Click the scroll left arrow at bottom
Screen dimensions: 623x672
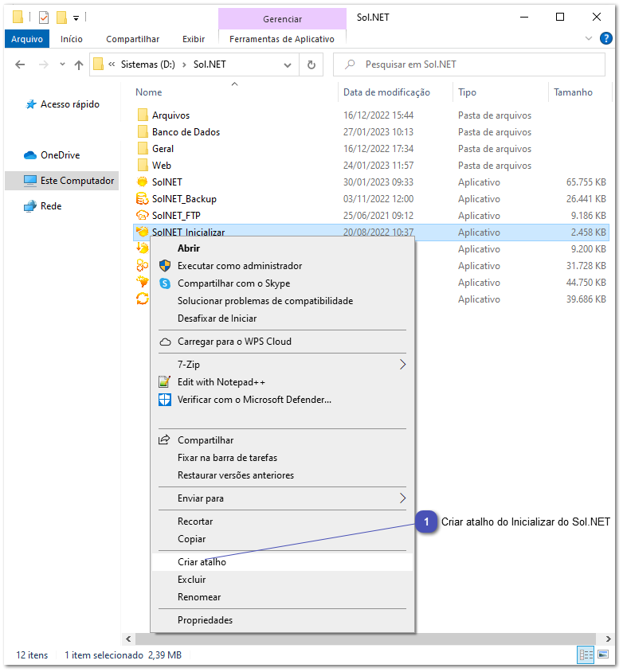(128, 639)
